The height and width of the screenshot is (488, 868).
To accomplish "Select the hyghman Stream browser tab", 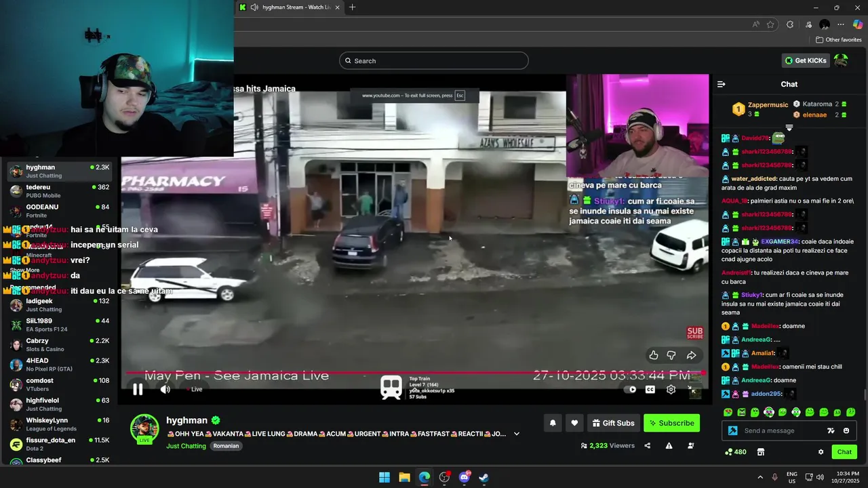I will pos(289,7).
